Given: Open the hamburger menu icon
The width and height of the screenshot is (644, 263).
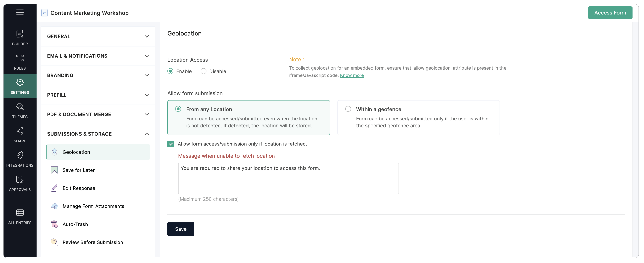Looking at the screenshot, I should click(x=20, y=13).
